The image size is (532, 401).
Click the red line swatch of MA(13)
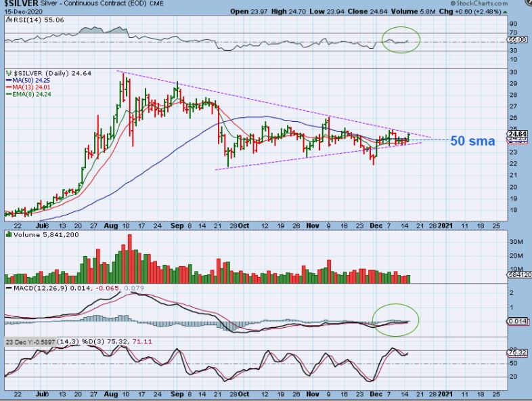(x=9, y=87)
